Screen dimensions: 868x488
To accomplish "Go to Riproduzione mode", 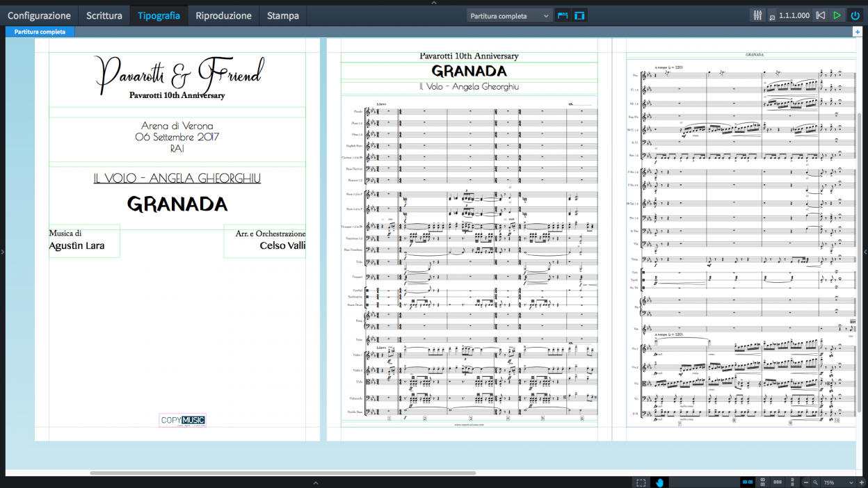I will coord(223,15).
